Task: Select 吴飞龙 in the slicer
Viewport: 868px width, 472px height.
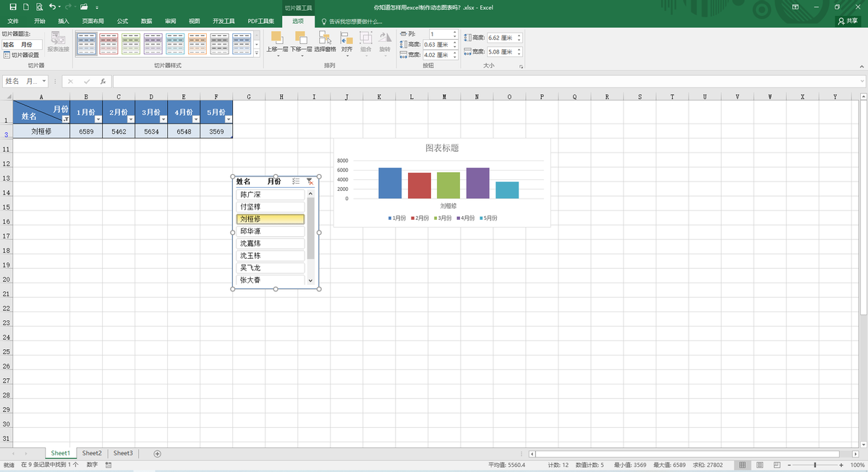Action: (270, 268)
